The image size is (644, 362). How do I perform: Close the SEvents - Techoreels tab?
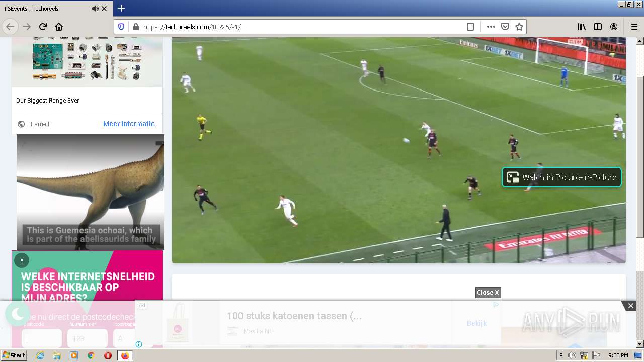(x=104, y=9)
